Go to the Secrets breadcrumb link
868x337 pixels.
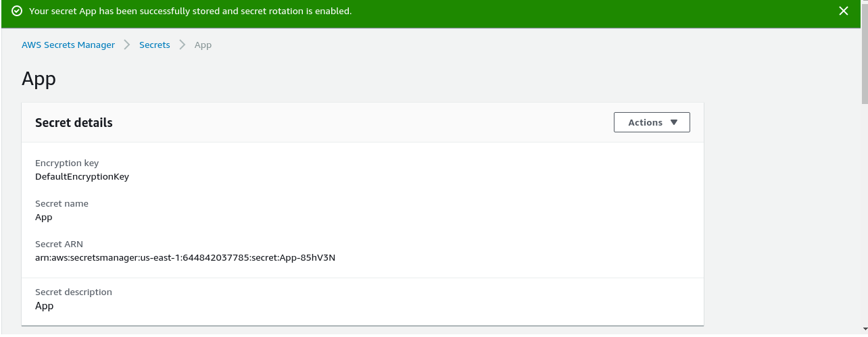point(155,45)
